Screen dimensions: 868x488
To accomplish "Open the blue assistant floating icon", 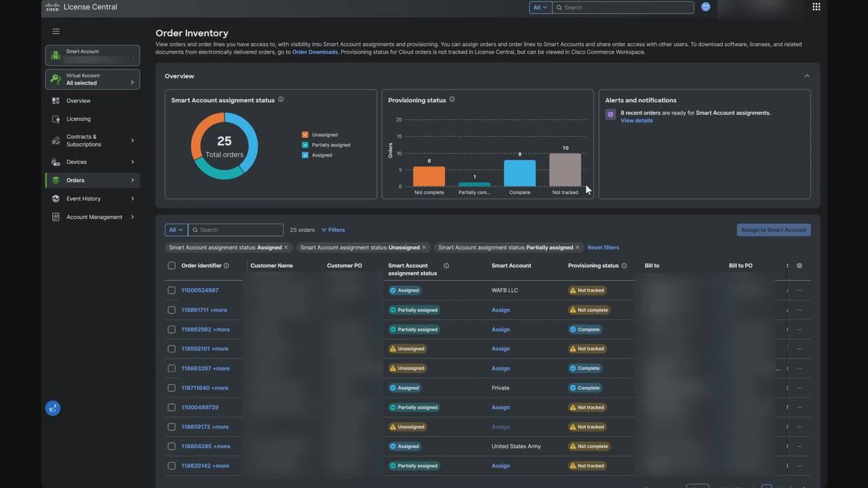I will pyautogui.click(x=53, y=408).
